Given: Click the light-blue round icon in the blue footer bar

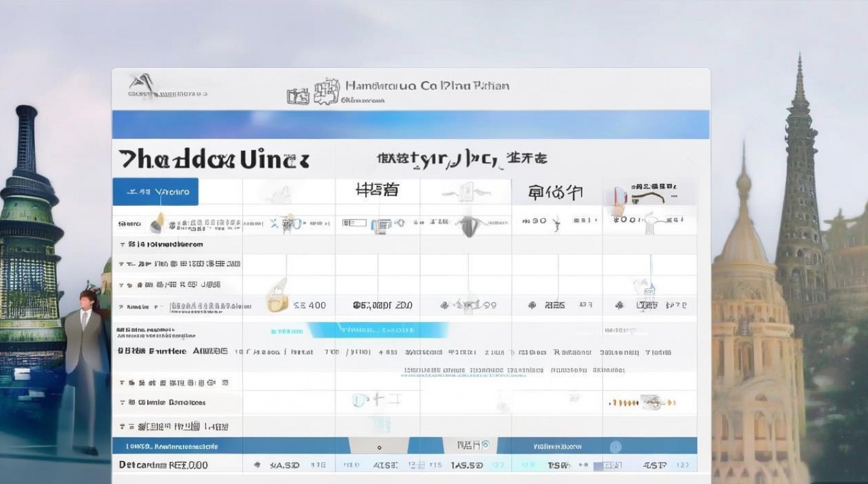Looking at the screenshot, I should [615, 447].
